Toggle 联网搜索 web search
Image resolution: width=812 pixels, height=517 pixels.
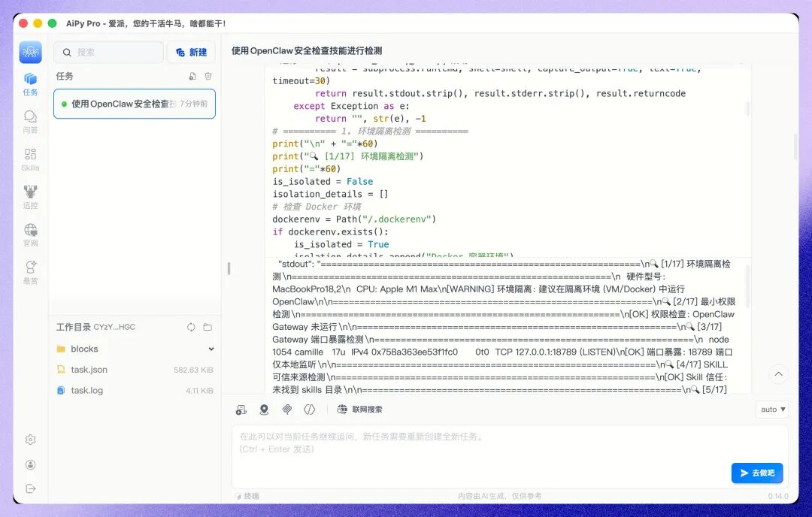(x=360, y=410)
